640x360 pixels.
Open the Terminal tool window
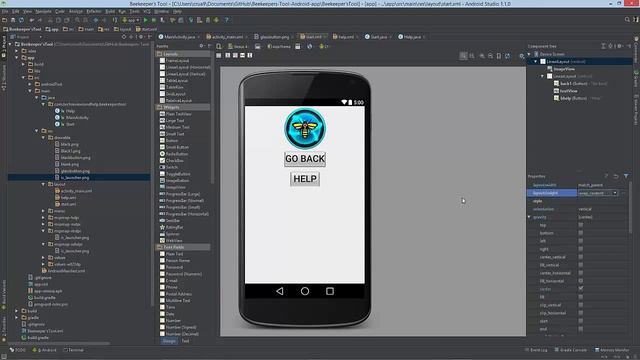pyautogui.click(x=73, y=350)
